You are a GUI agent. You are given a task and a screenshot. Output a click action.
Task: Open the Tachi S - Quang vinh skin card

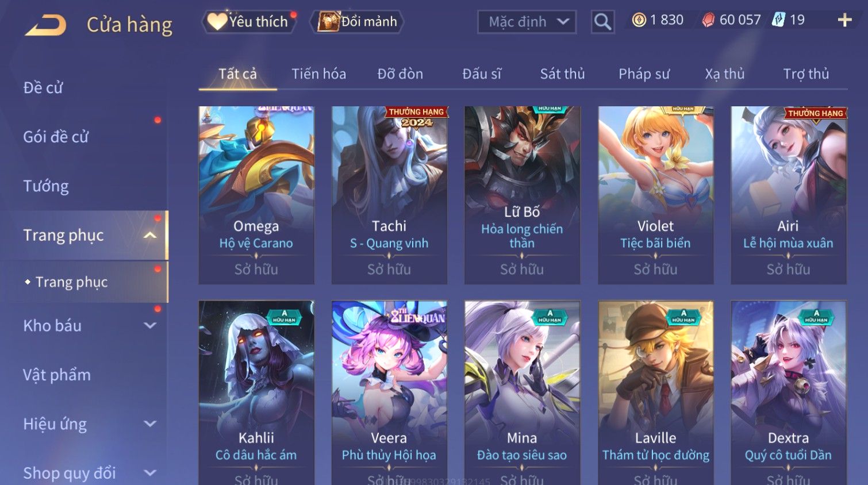tap(389, 195)
